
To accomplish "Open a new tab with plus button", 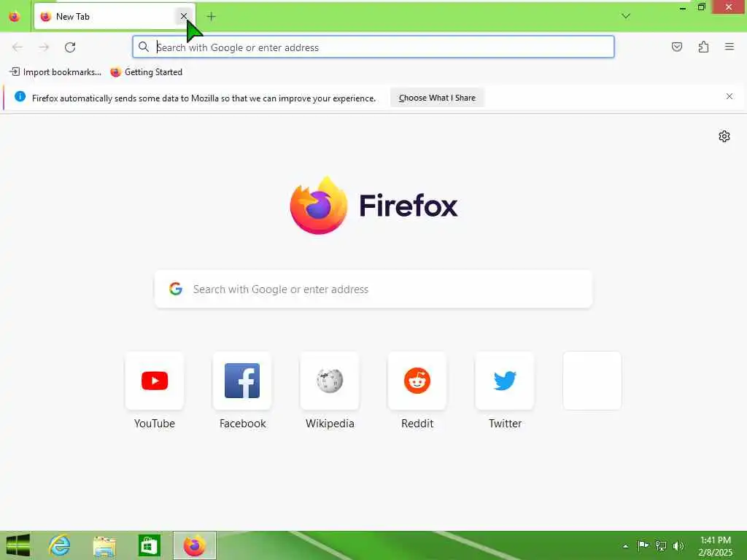I will pyautogui.click(x=211, y=17).
